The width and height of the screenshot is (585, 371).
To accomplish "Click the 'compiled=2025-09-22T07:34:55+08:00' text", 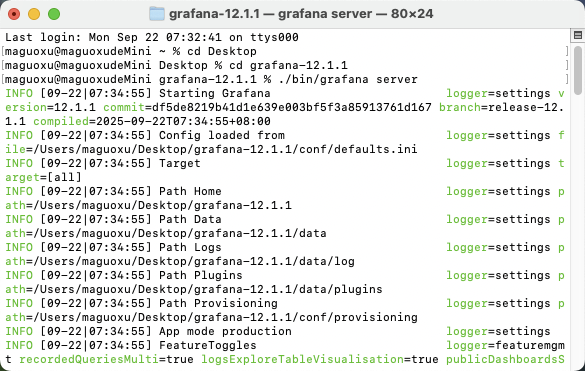I will [152, 121].
